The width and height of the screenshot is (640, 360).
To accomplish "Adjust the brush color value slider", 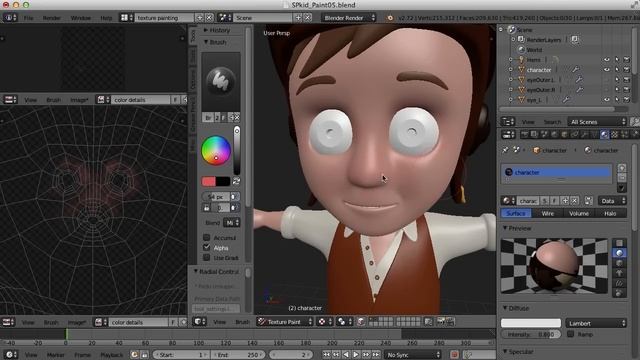I will tap(237, 151).
